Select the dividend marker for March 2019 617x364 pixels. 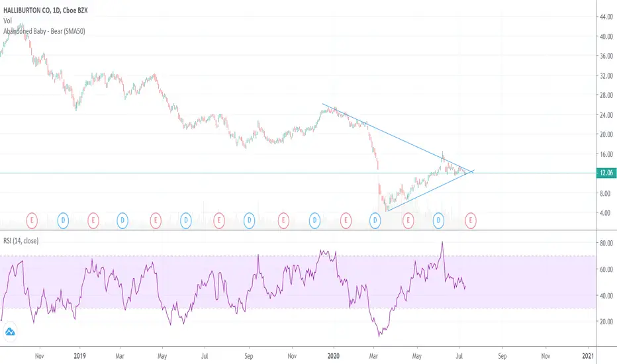pyautogui.click(x=122, y=221)
